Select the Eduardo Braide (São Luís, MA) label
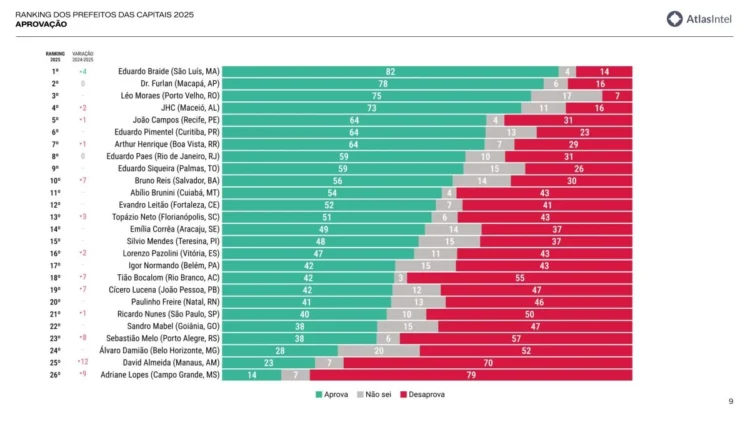750x422 pixels. pos(168,72)
